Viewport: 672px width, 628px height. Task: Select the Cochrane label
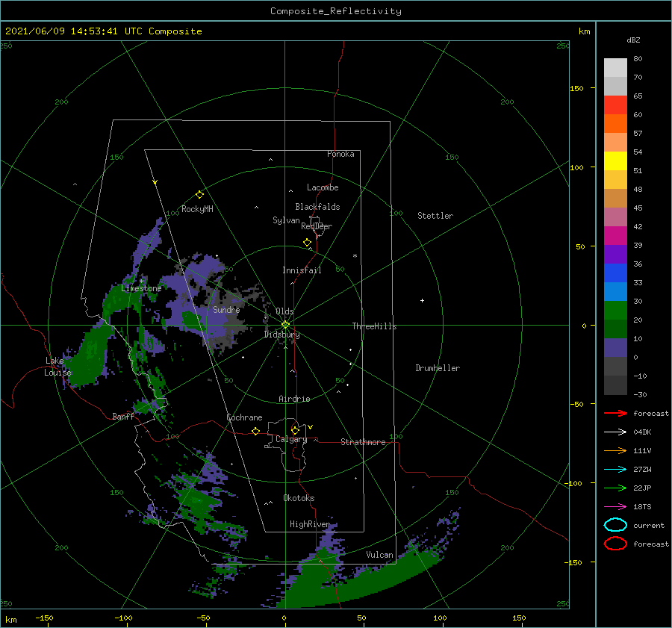tap(244, 417)
